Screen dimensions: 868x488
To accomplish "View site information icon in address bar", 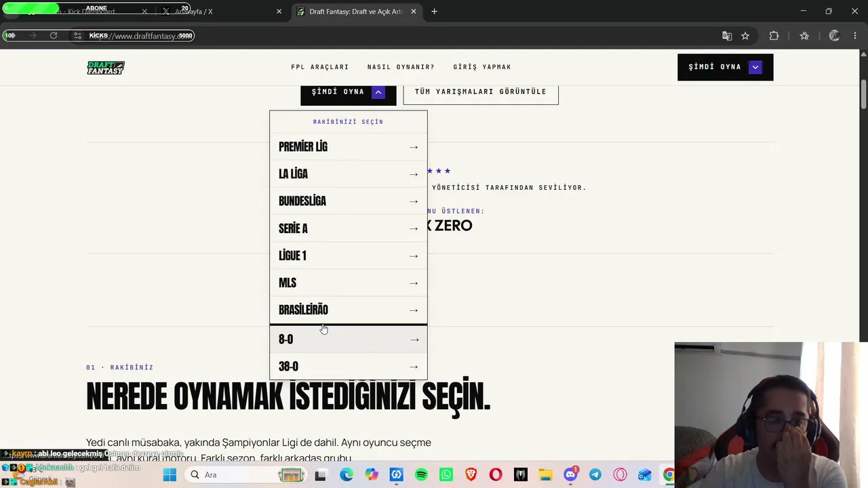I will point(78,36).
